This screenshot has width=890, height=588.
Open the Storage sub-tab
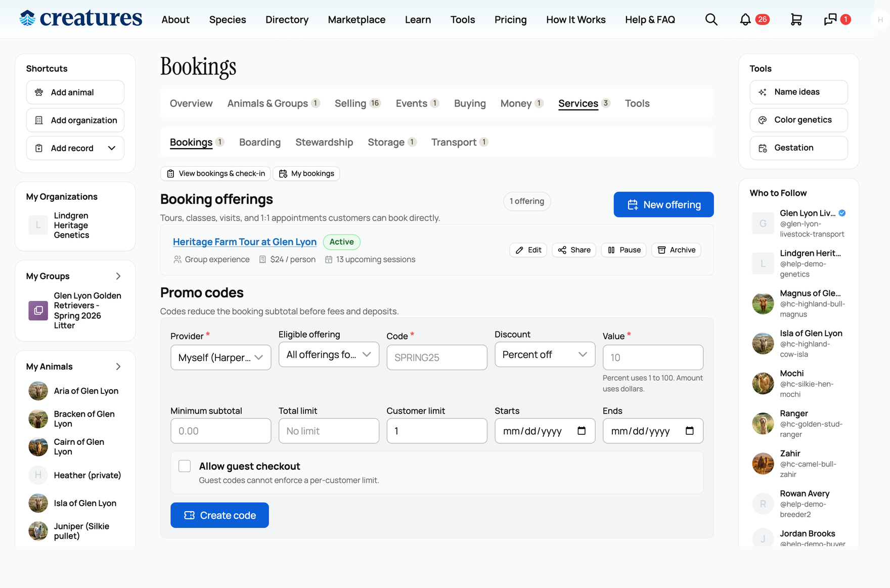pyautogui.click(x=392, y=143)
